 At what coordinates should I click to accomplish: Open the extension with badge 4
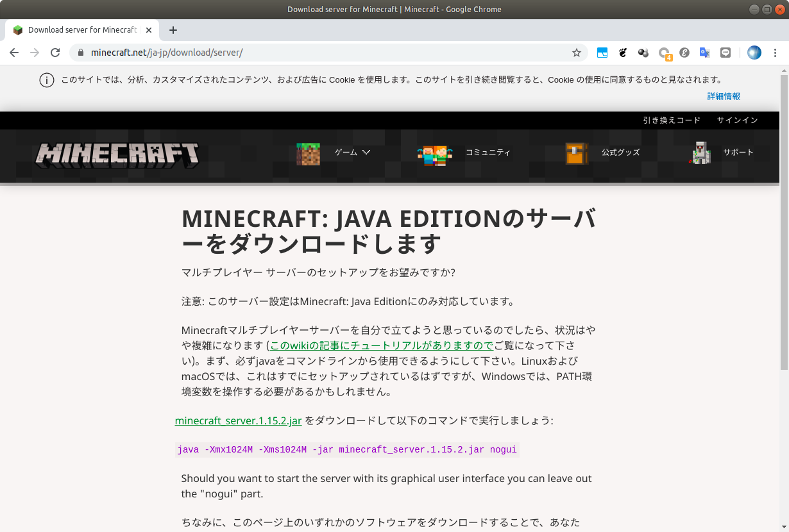[x=665, y=53]
